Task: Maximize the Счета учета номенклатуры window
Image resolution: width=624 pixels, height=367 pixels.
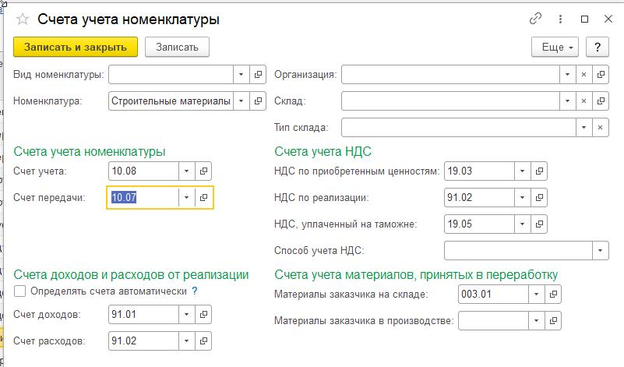Action: tap(584, 19)
